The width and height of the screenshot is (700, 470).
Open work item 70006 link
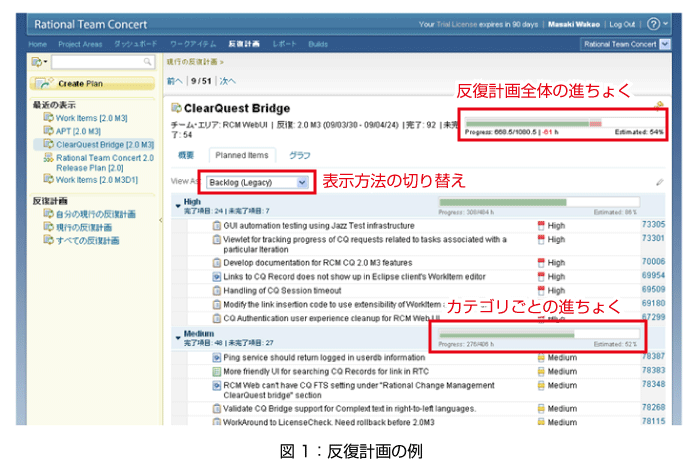click(x=654, y=261)
